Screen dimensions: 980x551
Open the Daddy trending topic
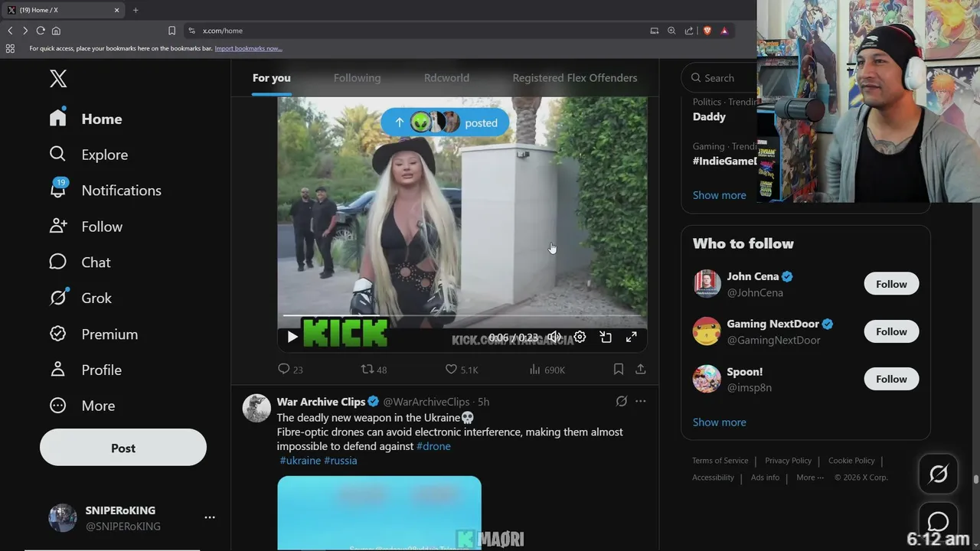[x=709, y=117]
